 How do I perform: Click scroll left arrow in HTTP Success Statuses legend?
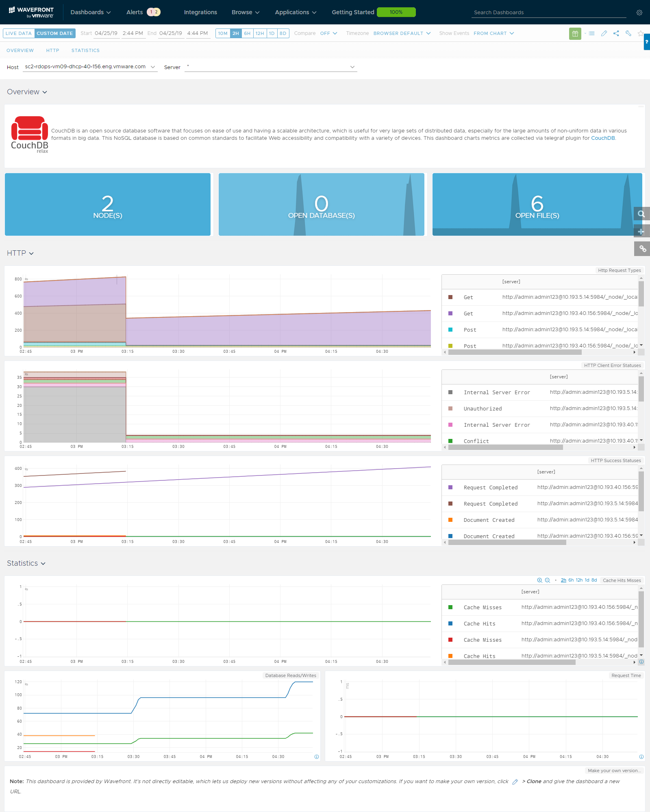pos(445,543)
